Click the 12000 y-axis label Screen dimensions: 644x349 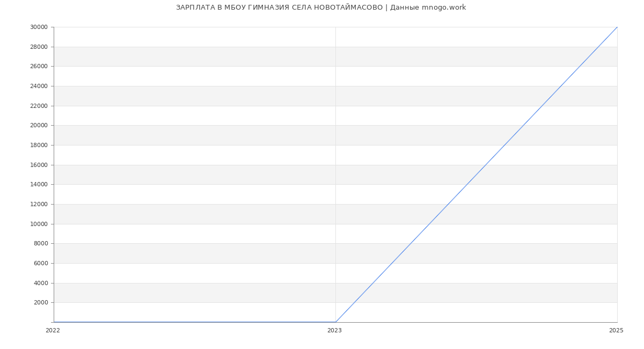(39, 205)
